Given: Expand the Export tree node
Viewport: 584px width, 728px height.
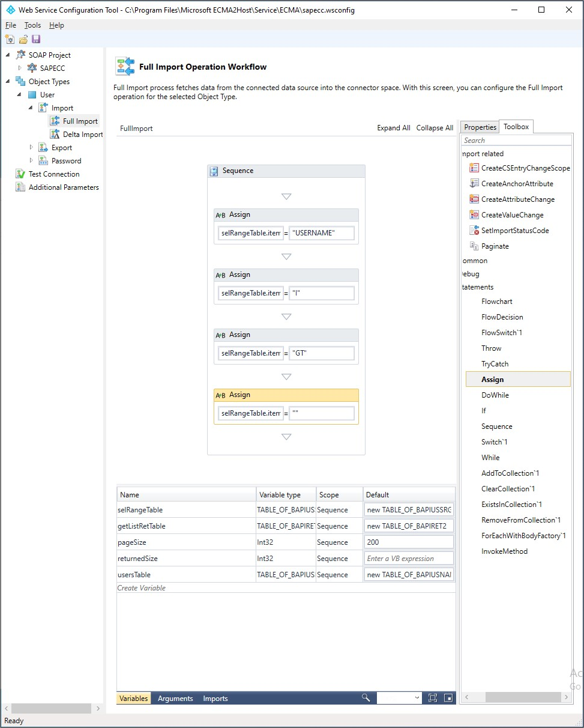Looking at the screenshot, I should pos(32,148).
